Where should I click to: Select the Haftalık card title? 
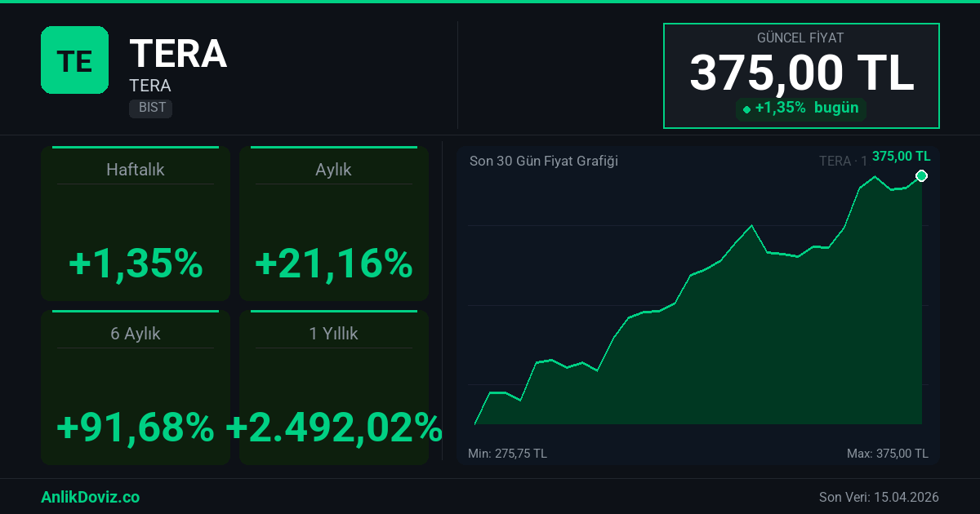point(136,170)
